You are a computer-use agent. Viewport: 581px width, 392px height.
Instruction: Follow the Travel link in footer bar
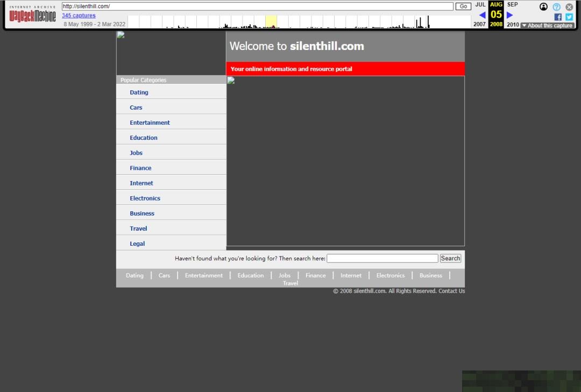click(290, 283)
